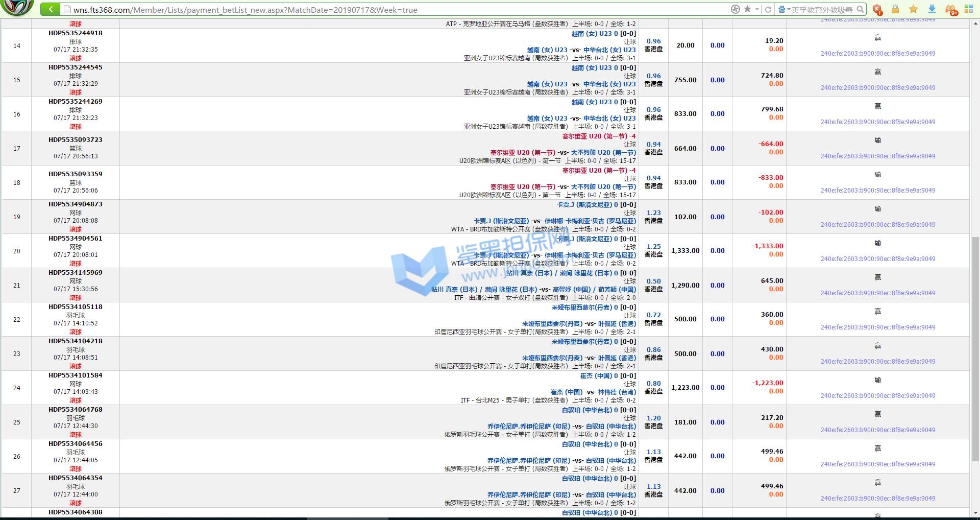Click the browser soccer ball logo
The image size is (980, 520).
(17, 7)
